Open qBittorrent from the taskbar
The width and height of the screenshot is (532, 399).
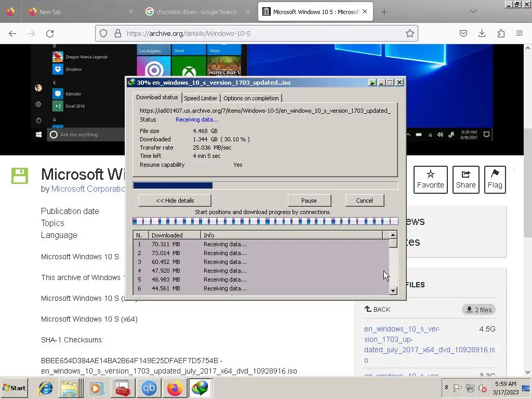pos(149,388)
